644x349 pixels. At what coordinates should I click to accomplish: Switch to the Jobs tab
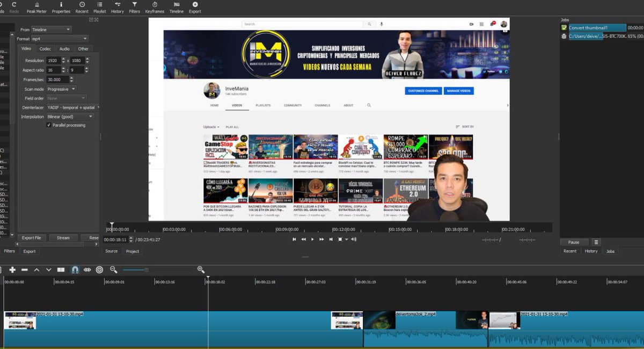coord(610,251)
